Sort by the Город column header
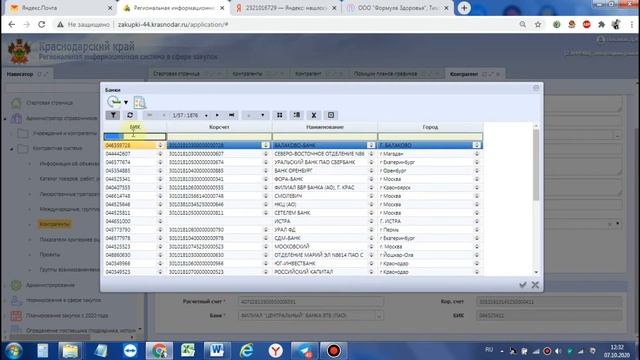This screenshot has width=640, height=360. [430, 127]
